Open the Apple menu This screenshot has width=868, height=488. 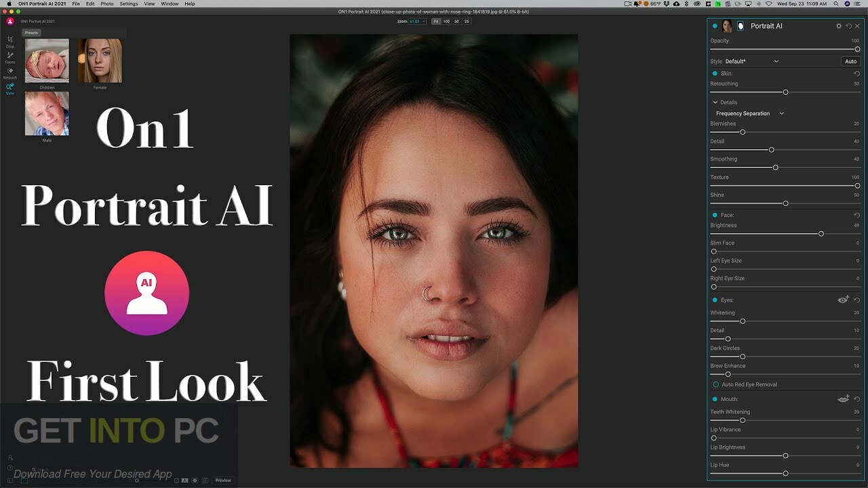point(9,4)
